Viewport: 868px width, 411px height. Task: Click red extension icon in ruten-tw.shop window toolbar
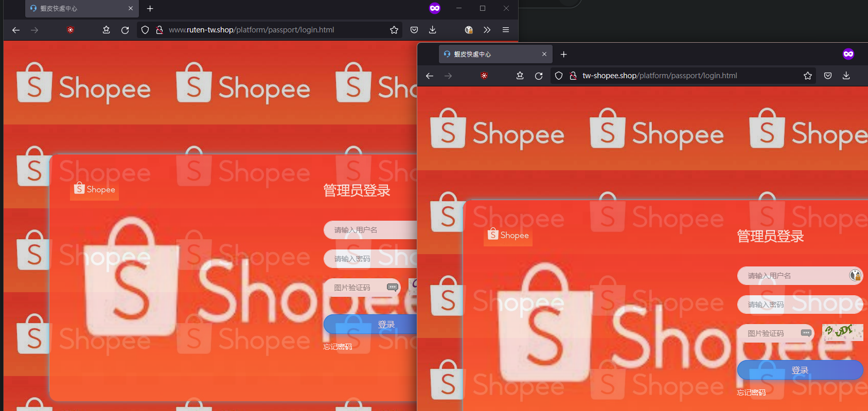(70, 30)
